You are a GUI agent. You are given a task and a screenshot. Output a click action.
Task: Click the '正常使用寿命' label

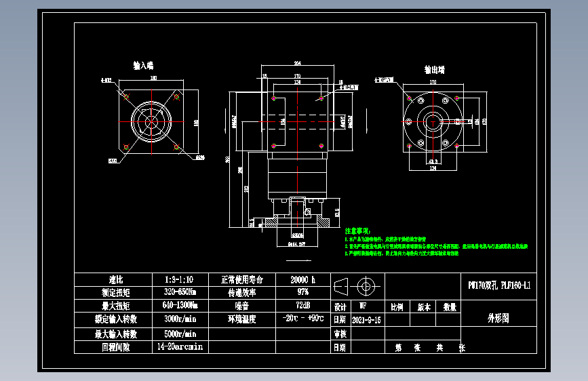coord(242,279)
